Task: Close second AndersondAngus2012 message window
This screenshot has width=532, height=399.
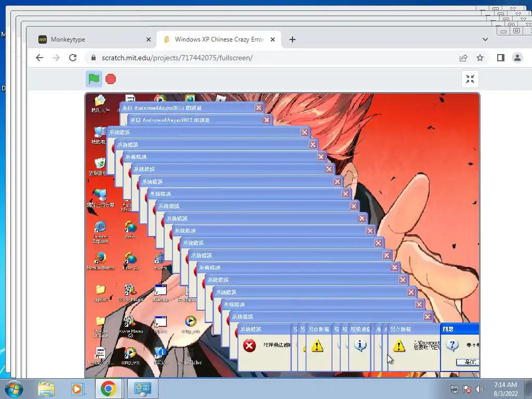Action: click(267, 120)
